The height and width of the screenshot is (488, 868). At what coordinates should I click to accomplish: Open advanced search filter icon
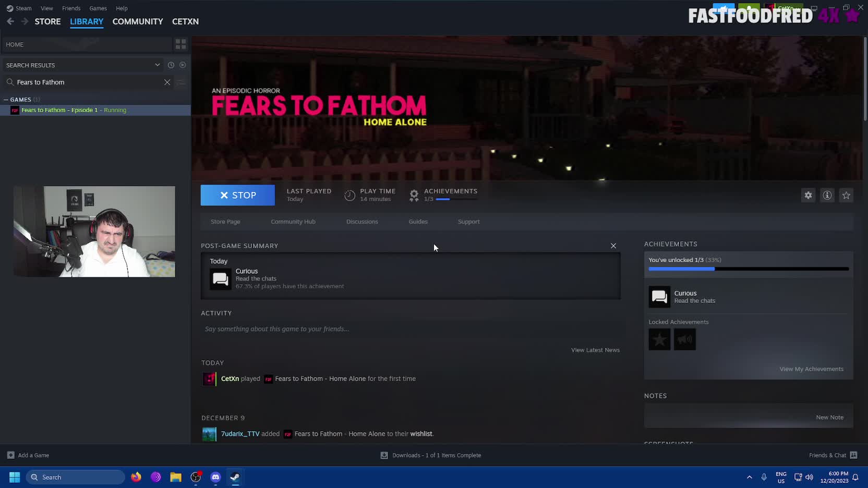[181, 82]
